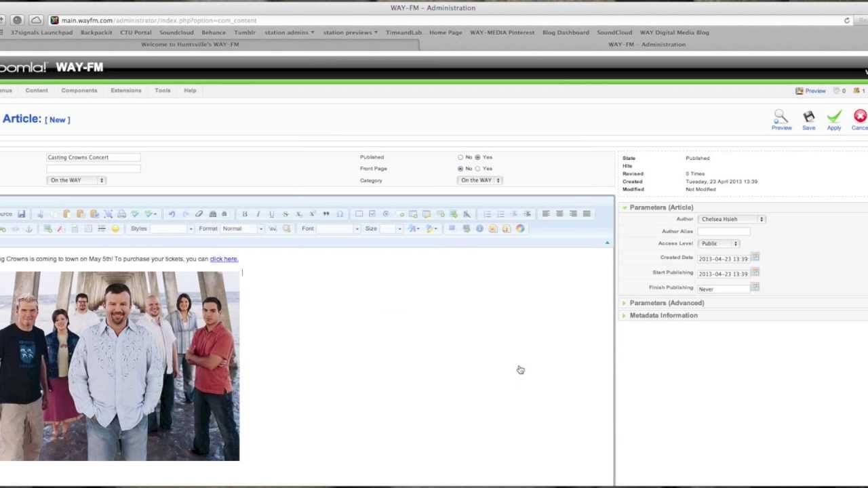Screen dimensions: 868x488
Task: Click the Find binoculars icon
Action: pos(212,213)
